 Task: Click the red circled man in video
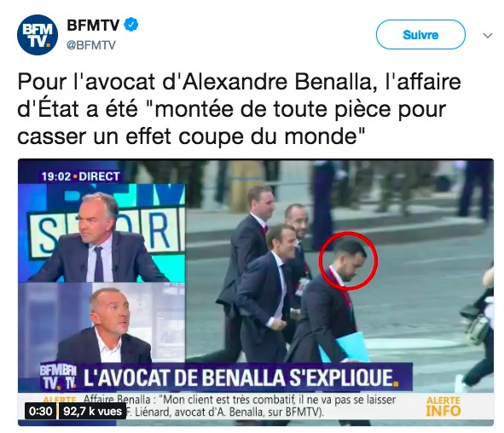[x=348, y=261]
